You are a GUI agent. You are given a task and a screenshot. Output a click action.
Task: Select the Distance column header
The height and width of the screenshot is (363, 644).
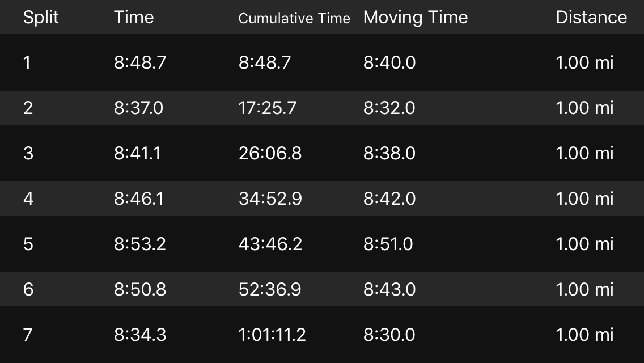pyautogui.click(x=591, y=17)
